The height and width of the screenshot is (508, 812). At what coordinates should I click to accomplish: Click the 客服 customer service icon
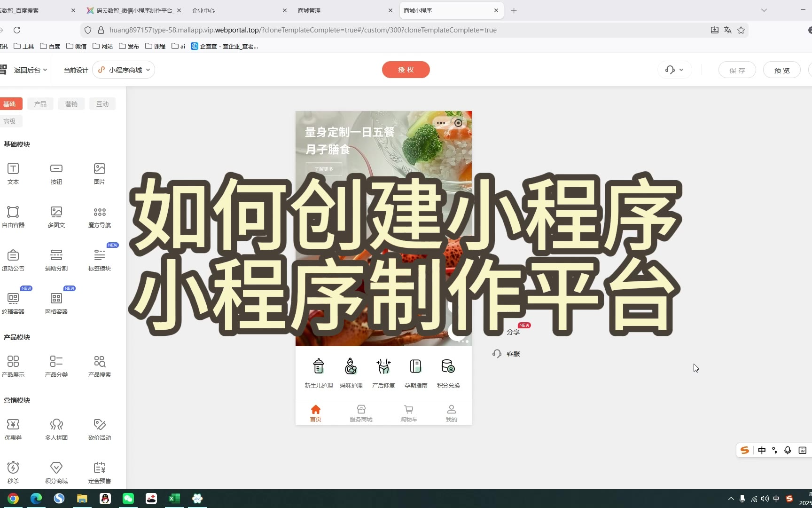[497, 353]
